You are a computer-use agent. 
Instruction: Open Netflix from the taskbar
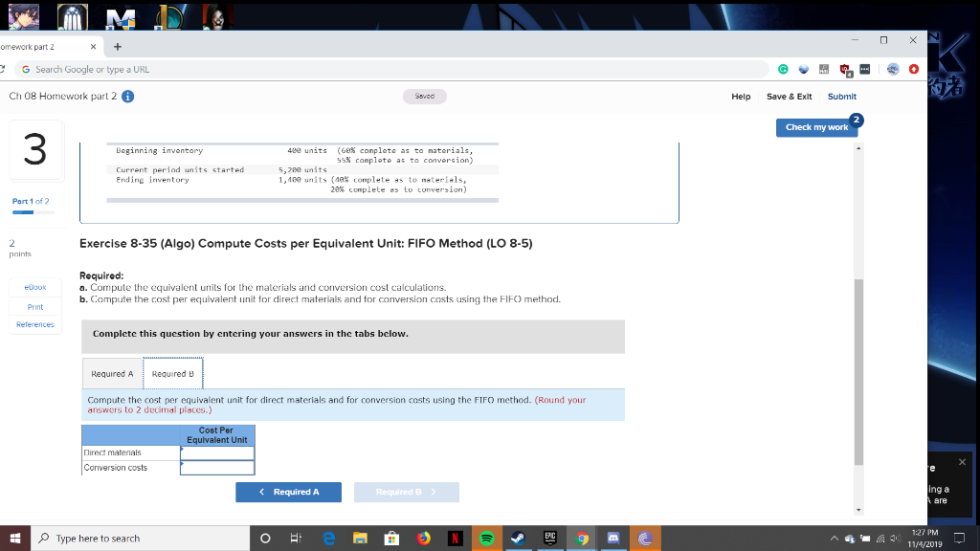click(x=454, y=538)
